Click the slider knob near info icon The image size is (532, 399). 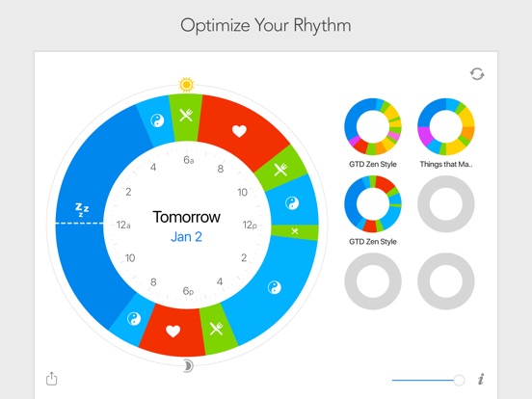[459, 380]
